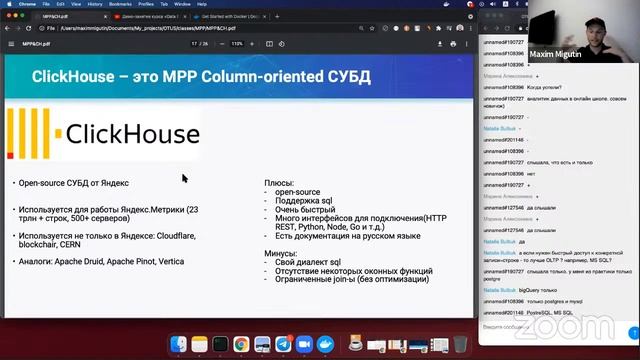Screen dimensions: 640x360
Task: Click the Chrome profile avatar
Action: (x=460, y=28)
